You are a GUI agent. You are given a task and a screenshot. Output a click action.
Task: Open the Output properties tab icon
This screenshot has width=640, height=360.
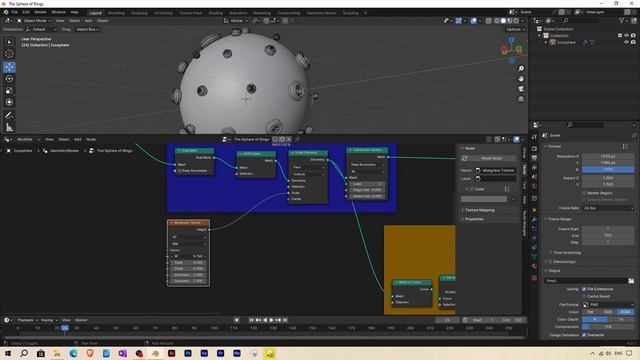pyautogui.click(x=534, y=158)
